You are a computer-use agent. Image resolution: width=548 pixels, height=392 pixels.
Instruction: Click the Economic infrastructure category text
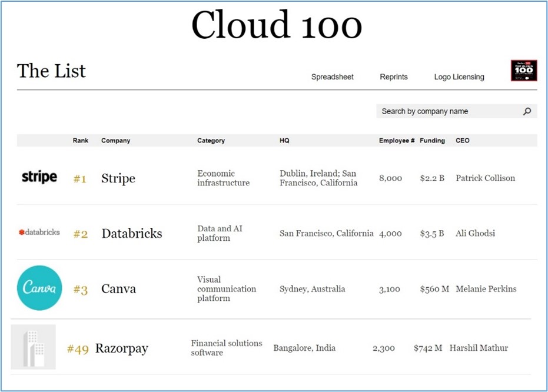click(223, 178)
